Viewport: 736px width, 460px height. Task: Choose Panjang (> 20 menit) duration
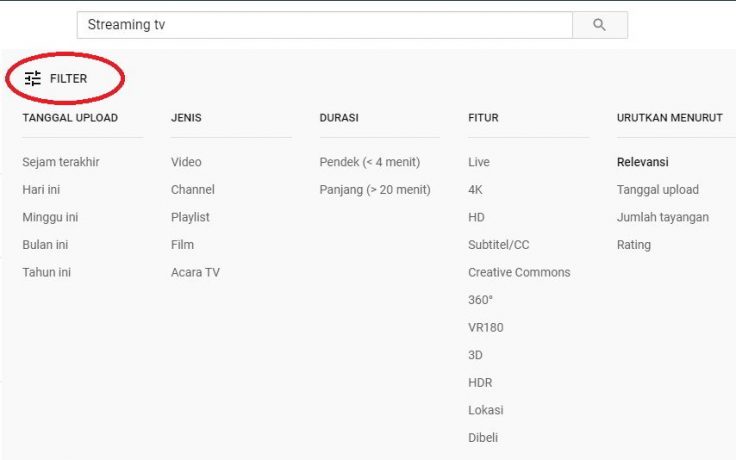(x=375, y=190)
